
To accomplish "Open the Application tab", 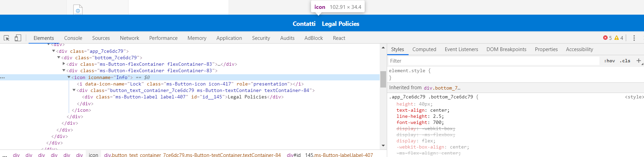I will tap(229, 38).
